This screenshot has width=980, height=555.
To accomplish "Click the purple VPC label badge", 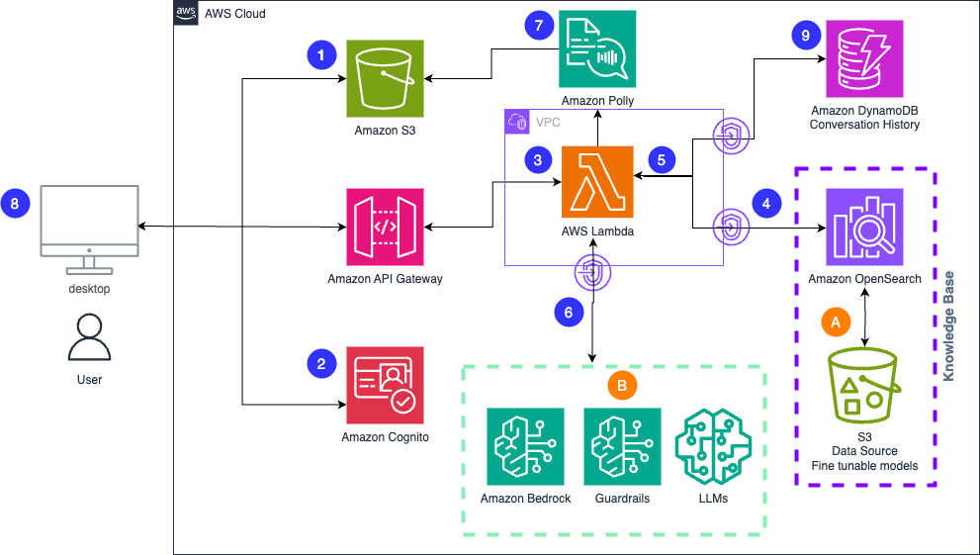I will [517, 122].
